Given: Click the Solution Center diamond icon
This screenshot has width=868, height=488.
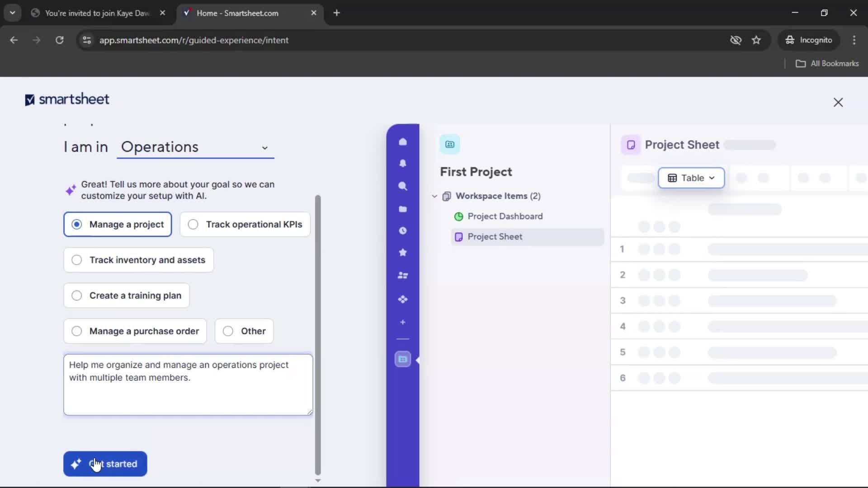Looking at the screenshot, I should click(x=402, y=299).
